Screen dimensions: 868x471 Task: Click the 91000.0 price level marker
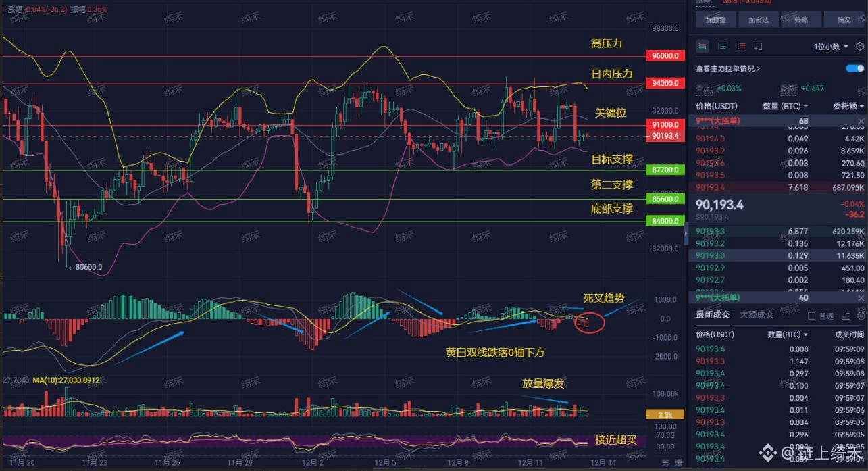665,125
